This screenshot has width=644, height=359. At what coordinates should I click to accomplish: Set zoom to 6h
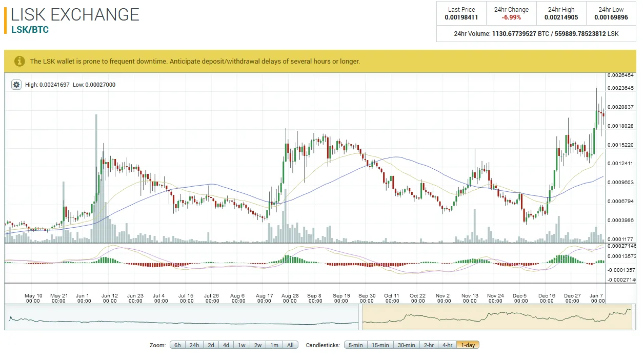(x=177, y=345)
